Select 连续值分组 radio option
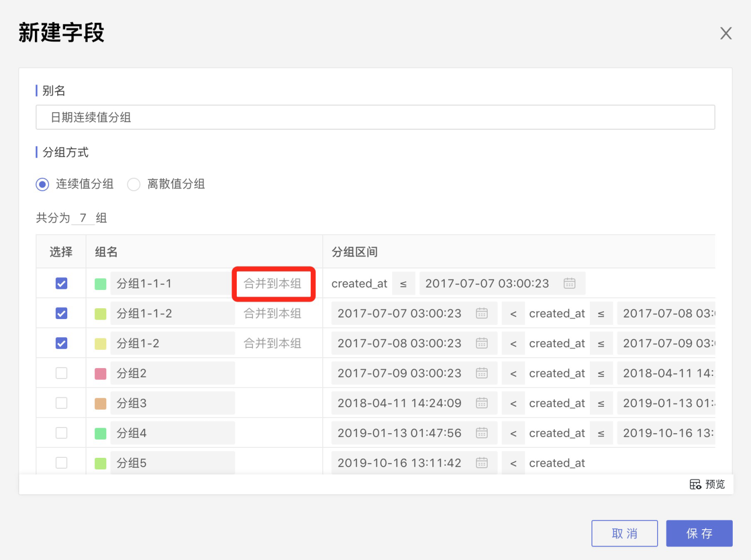This screenshot has width=751, height=560. click(x=43, y=184)
